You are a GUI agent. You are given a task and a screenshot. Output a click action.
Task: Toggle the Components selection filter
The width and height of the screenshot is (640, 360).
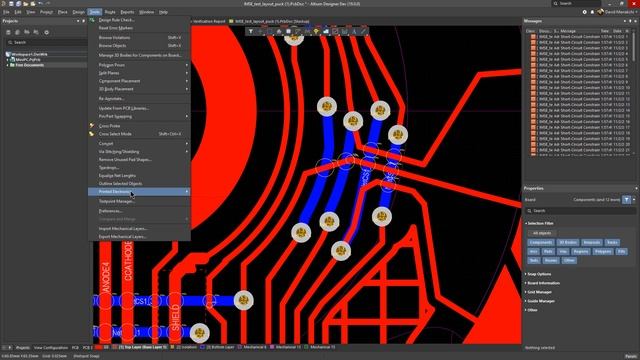point(541,242)
